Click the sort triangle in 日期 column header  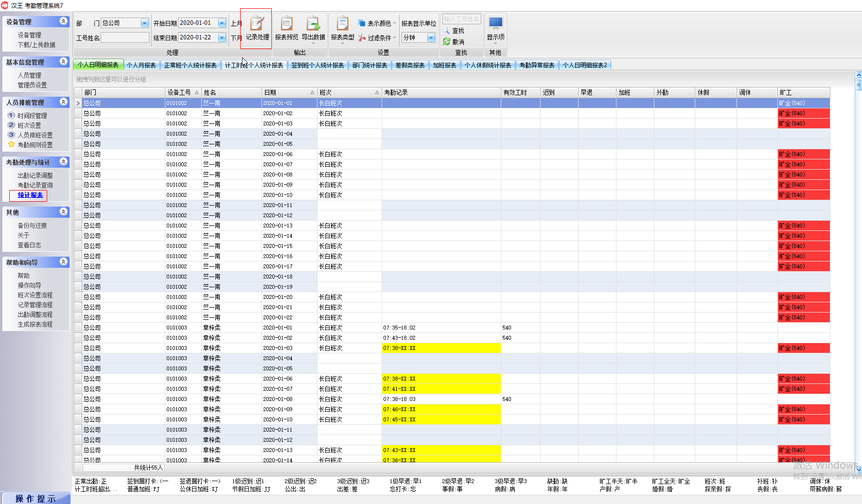(x=312, y=92)
